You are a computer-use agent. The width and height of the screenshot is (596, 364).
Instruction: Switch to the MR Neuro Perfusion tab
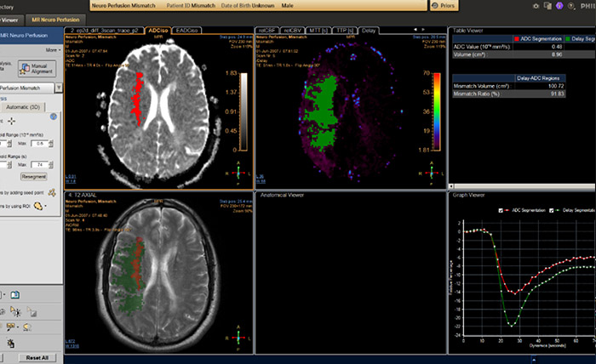(55, 20)
